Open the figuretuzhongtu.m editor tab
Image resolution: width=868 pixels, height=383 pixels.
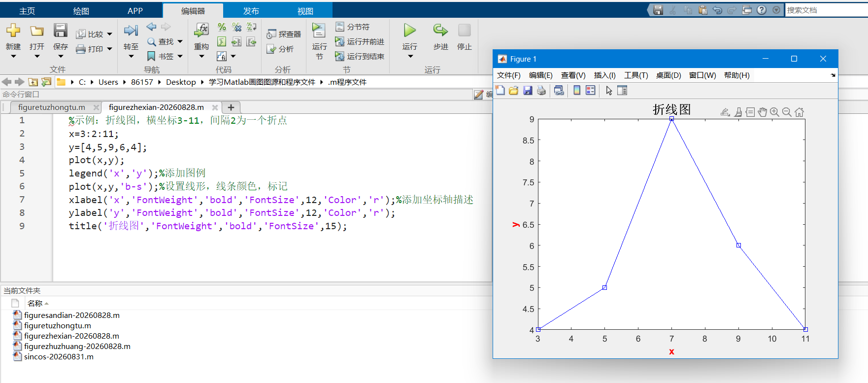point(52,107)
